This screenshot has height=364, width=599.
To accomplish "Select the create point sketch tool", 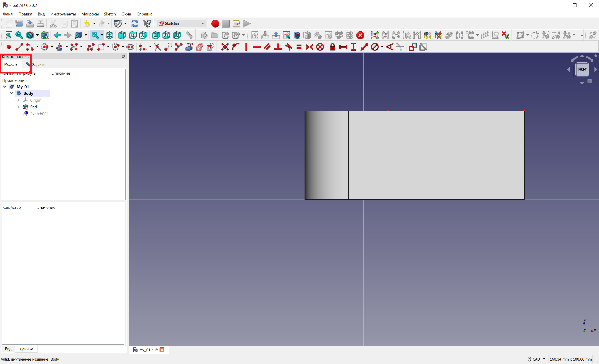I will point(9,47).
